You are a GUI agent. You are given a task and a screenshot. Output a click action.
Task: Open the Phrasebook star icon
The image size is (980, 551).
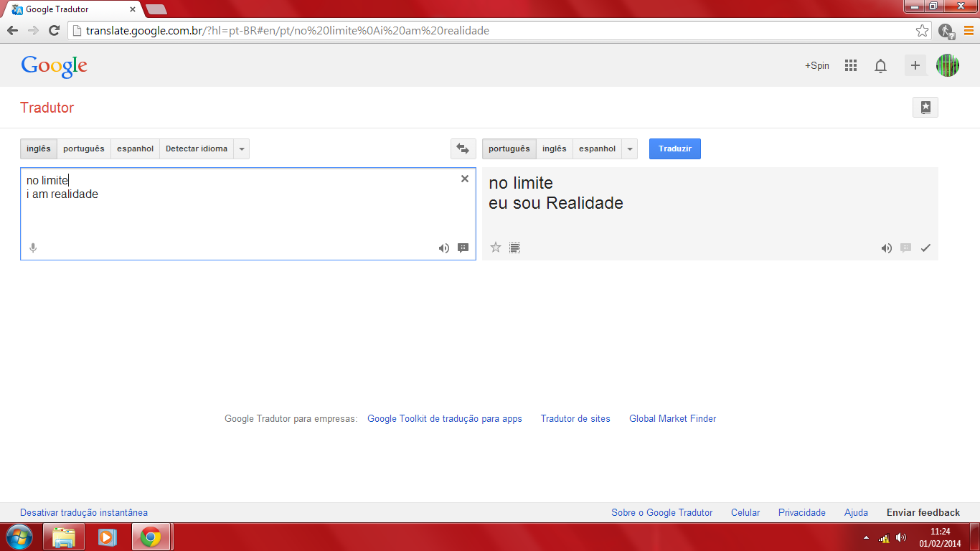(925, 108)
